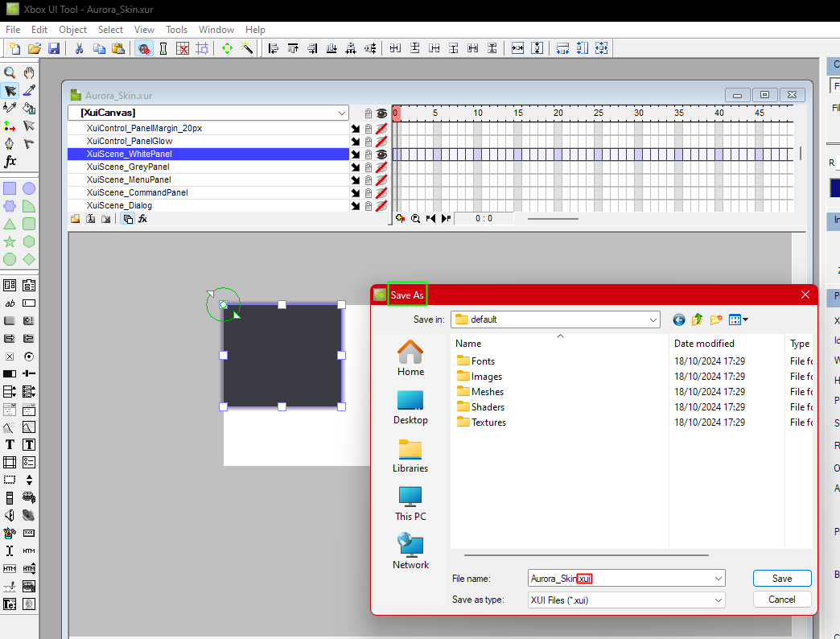This screenshot has height=639, width=840.
Task: Select the star shape tool
Action: coord(10,241)
